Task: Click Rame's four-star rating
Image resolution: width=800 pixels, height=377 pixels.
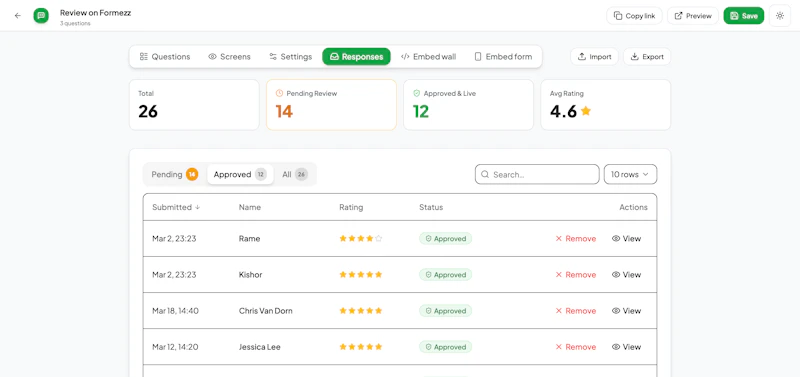Action: coord(361,238)
